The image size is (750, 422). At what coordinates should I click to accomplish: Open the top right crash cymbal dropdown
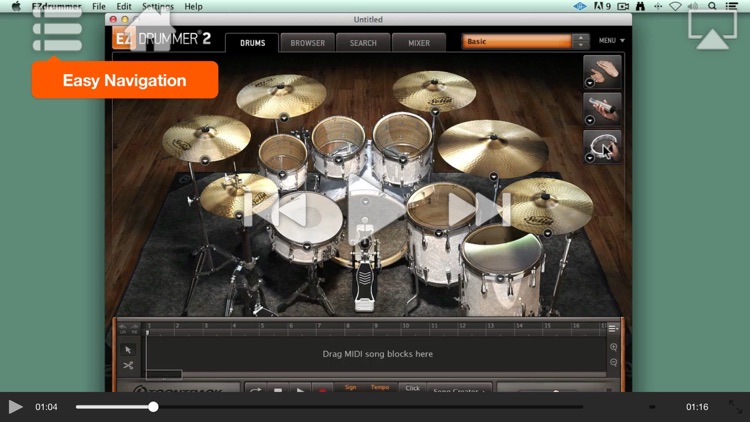tap(435, 112)
